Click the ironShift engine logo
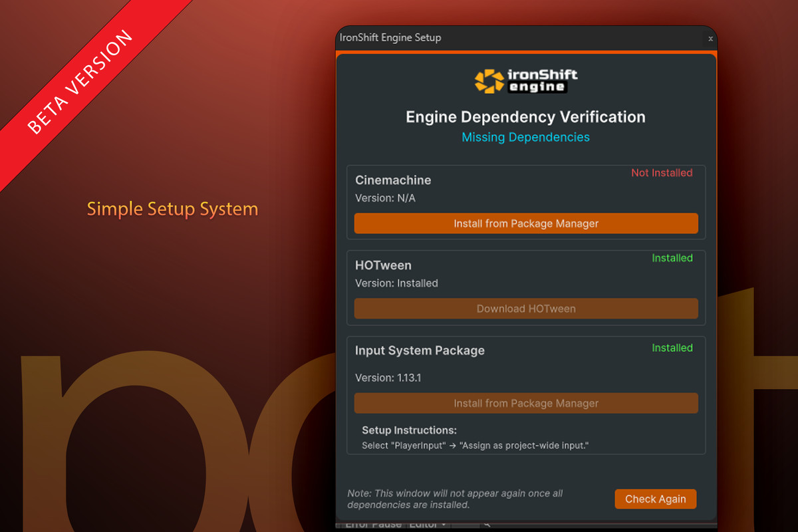Screen dimensions: 798x532 click(526, 80)
